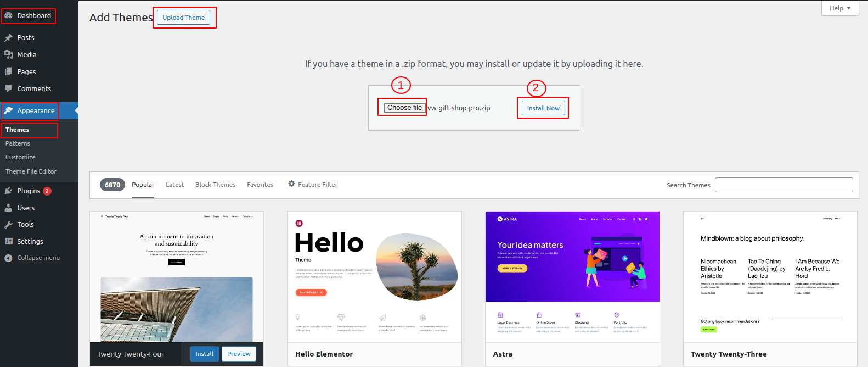The width and height of the screenshot is (868, 367).
Task: Open the Favorites themes tab
Action: (260, 185)
